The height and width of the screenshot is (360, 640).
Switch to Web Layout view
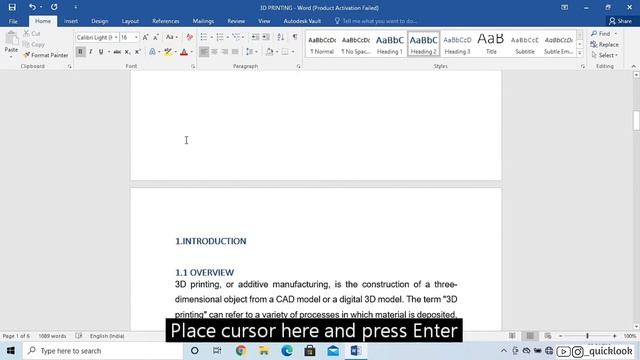548,336
